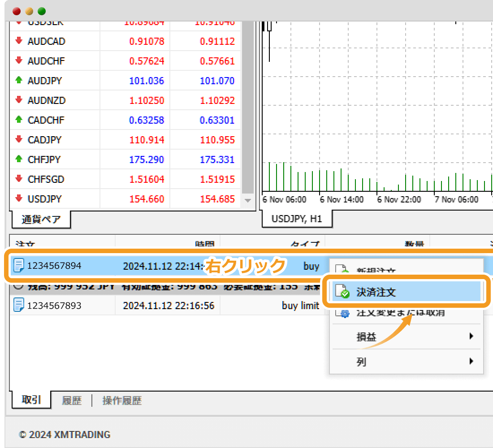This screenshot has width=493, height=448.
Task: Click the red close window button
Action: tap(17, 11)
